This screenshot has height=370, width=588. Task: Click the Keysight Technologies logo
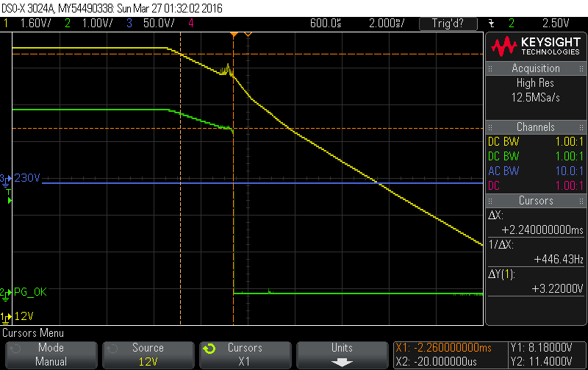[x=536, y=46]
